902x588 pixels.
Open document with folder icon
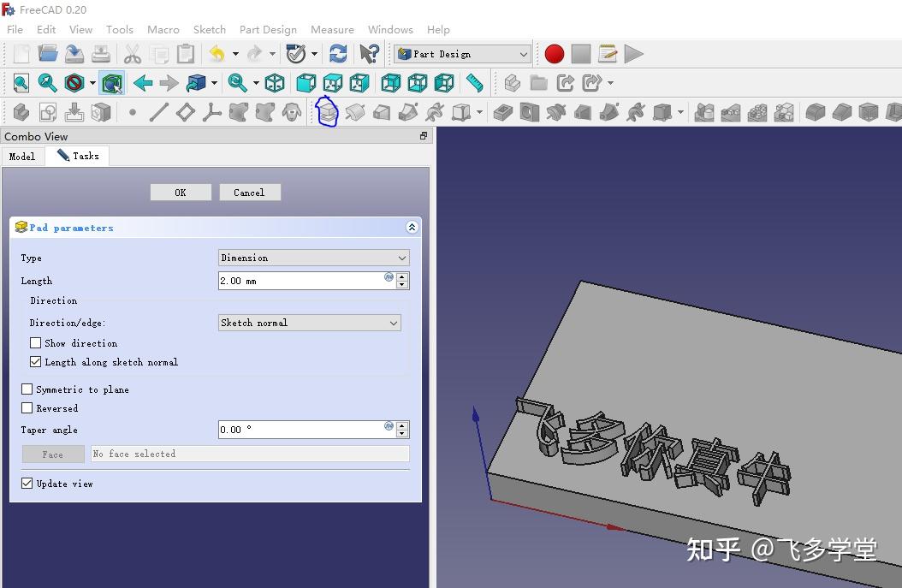[48, 54]
